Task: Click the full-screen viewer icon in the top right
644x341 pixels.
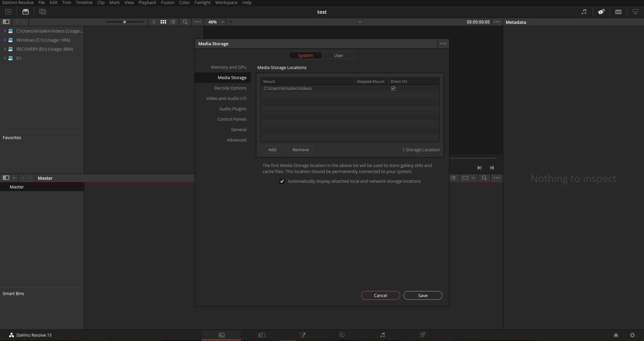Action: coord(635,12)
